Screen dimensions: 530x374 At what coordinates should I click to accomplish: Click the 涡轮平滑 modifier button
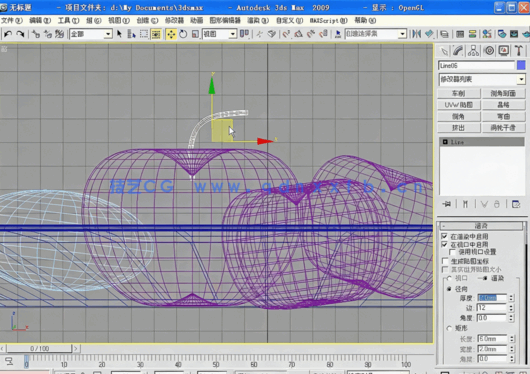(503, 128)
